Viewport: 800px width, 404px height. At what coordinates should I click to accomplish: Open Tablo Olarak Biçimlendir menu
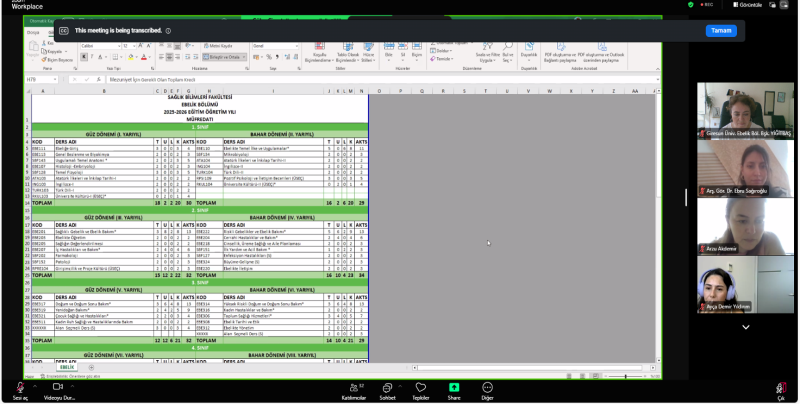pyautogui.click(x=348, y=53)
